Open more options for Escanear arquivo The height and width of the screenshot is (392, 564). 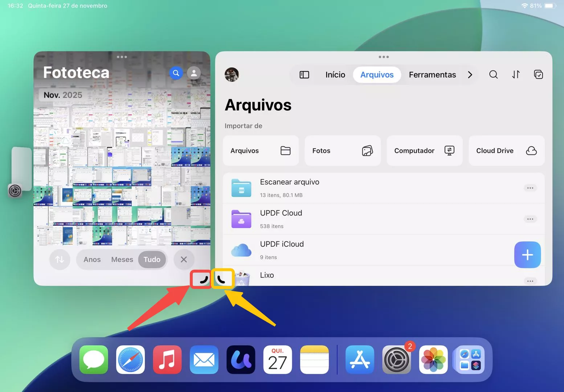(530, 188)
